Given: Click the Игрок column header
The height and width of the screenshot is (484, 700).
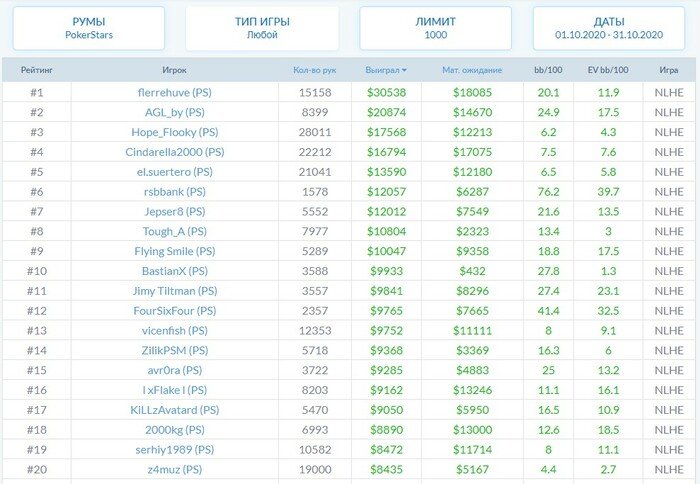Looking at the screenshot, I should (x=174, y=71).
